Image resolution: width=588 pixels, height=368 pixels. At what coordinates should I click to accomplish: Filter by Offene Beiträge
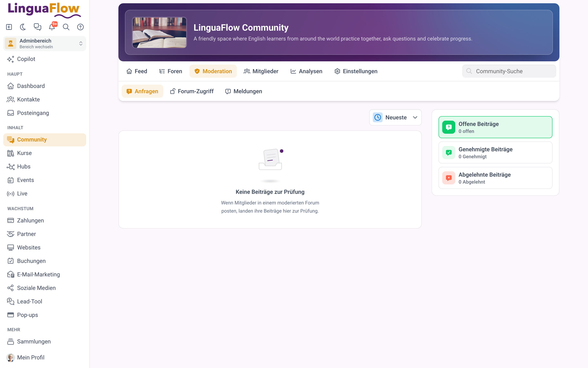pyautogui.click(x=496, y=127)
